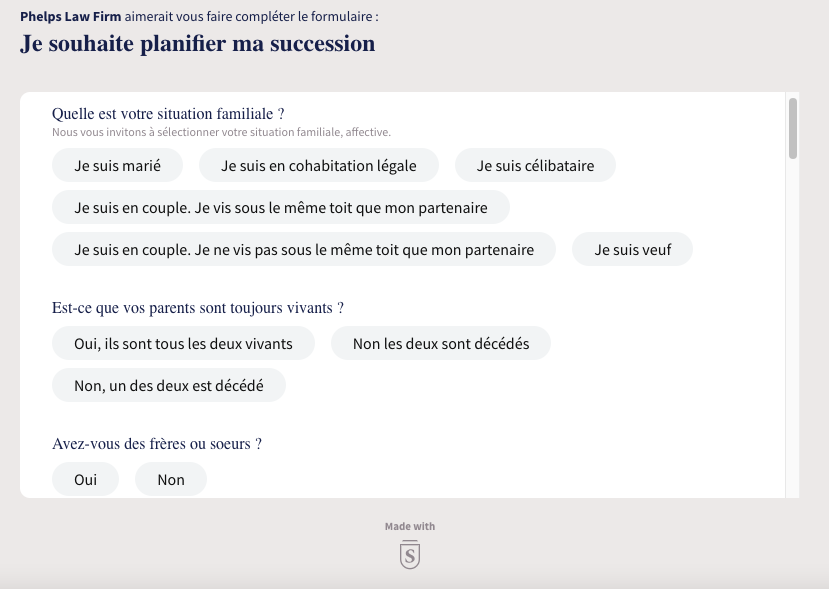Screen dimensions: 829x589
Task: Select 'Non les deux sont décédés'
Action: click(x=441, y=343)
